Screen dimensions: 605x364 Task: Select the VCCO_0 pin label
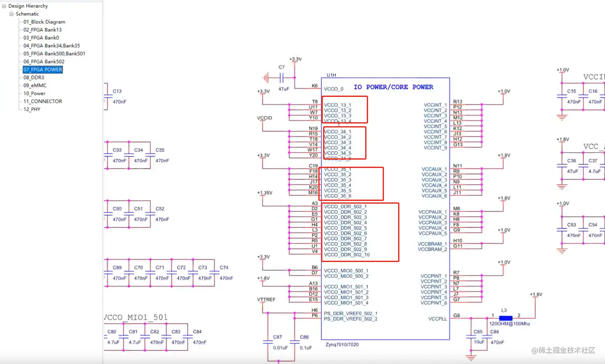[x=333, y=89]
